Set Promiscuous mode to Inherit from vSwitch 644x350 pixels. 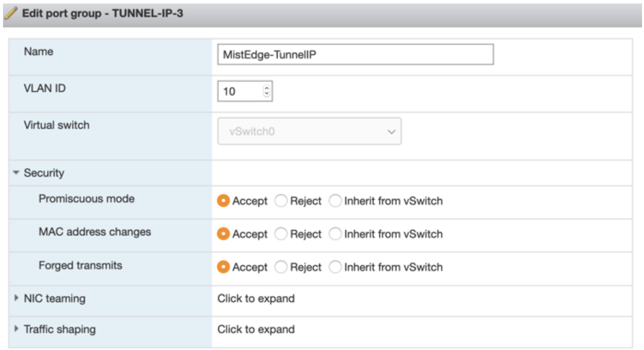pos(335,201)
